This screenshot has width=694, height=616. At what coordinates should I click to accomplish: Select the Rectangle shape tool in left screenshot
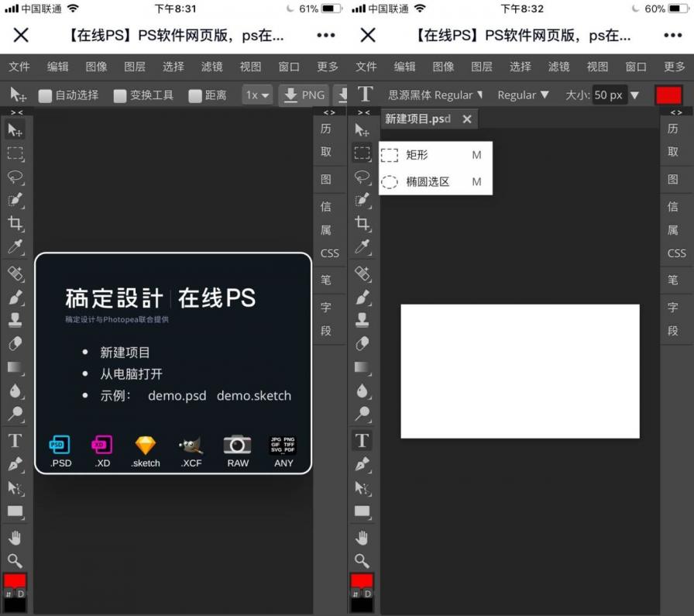click(x=15, y=511)
